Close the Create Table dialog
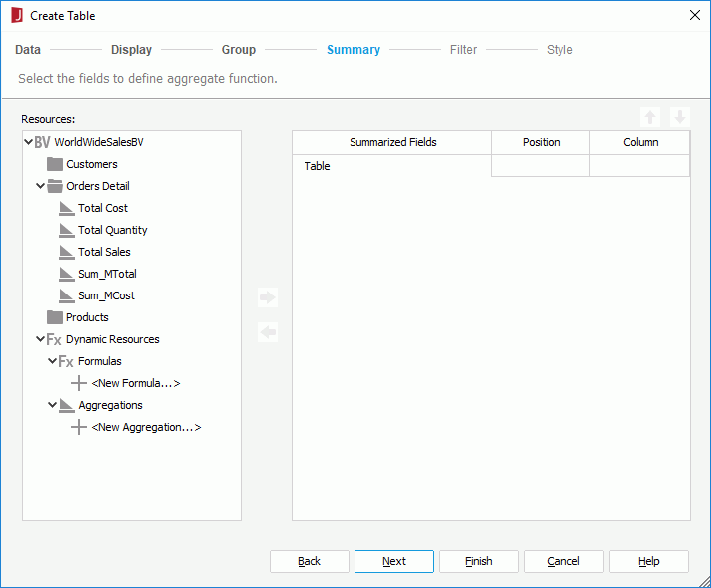The image size is (711, 588). tap(695, 15)
